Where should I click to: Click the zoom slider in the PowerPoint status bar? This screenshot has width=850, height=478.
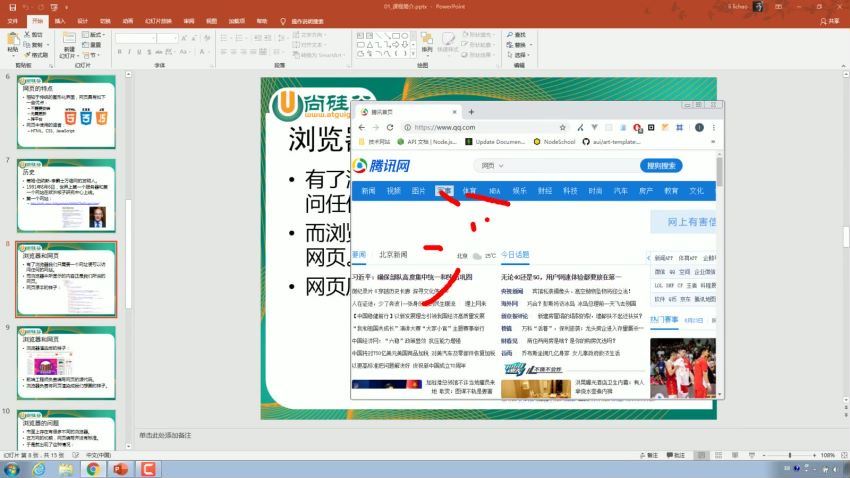(x=789, y=455)
